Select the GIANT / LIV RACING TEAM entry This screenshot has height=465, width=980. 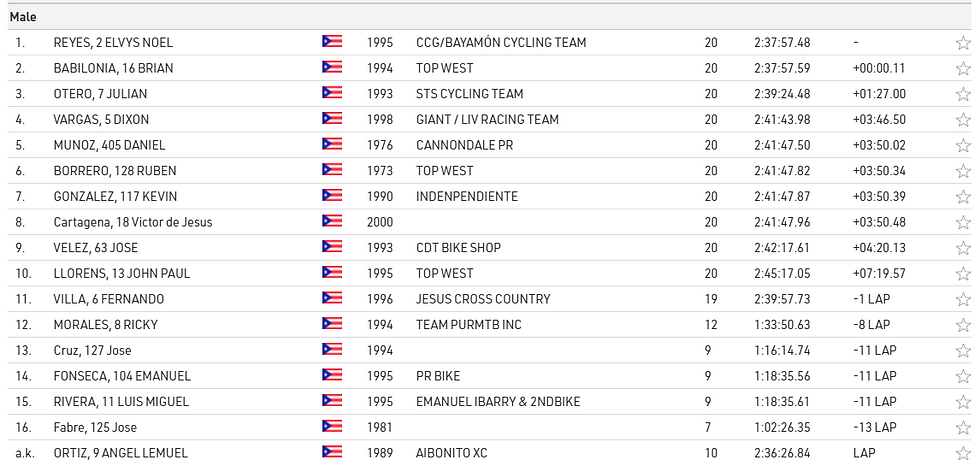[487, 120]
